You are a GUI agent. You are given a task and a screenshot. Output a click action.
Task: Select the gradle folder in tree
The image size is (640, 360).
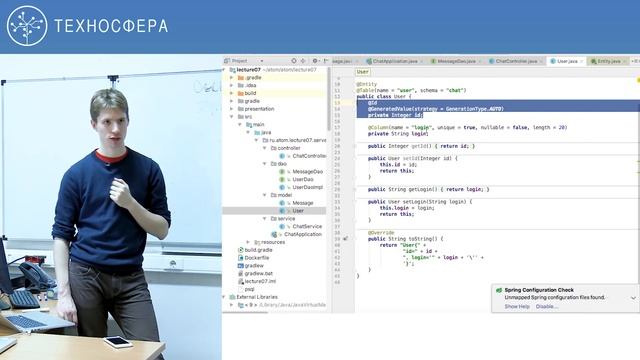pos(252,101)
